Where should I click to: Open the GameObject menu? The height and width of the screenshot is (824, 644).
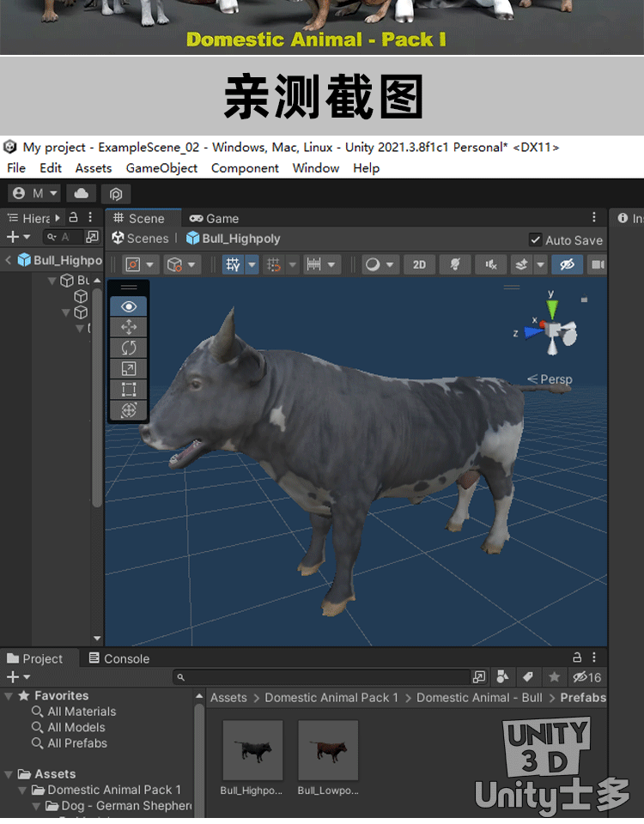[x=161, y=168]
